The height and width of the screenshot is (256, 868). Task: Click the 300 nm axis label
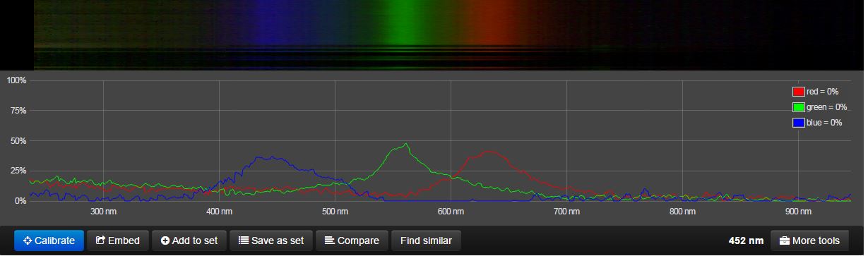pos(104,211)
